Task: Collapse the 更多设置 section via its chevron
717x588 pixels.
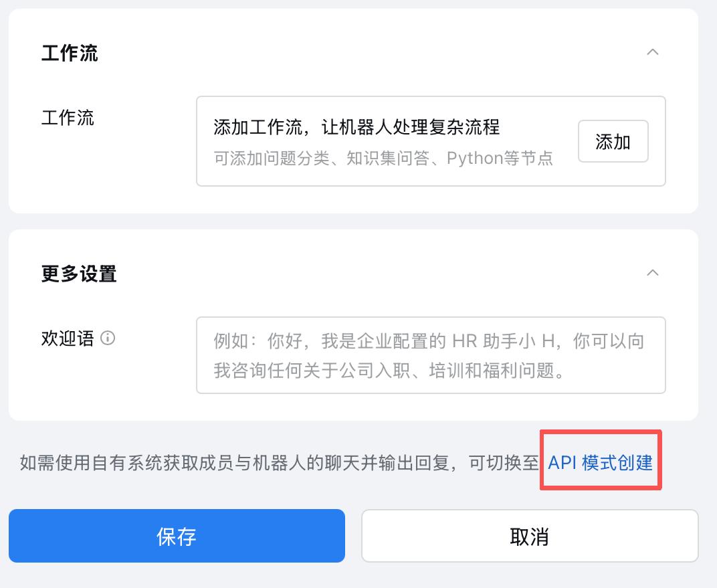Action: (653, 273)
